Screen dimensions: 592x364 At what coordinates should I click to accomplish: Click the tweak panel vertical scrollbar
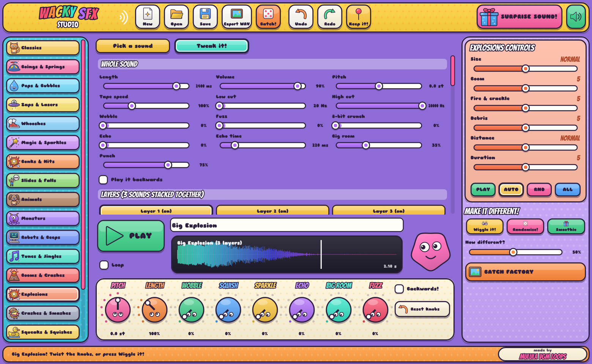[453, 71]
